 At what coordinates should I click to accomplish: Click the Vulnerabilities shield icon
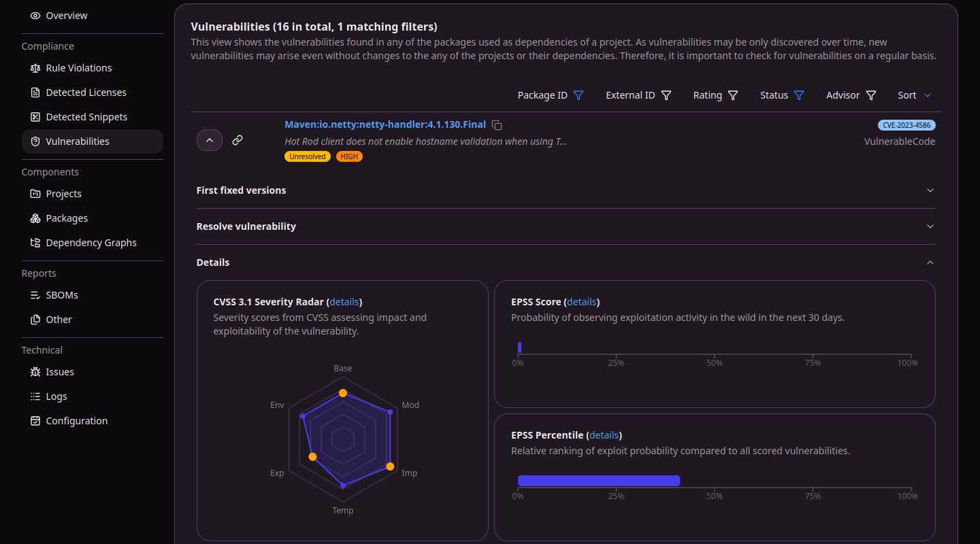pyautogui.click(x=35, y=141)
